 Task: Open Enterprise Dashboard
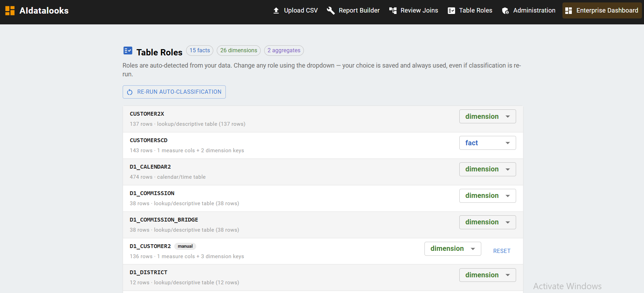click(602, 10)
